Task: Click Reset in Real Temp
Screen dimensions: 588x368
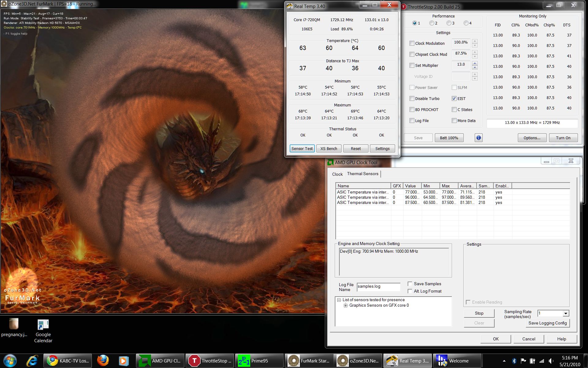Action: (x=356, y=148)
